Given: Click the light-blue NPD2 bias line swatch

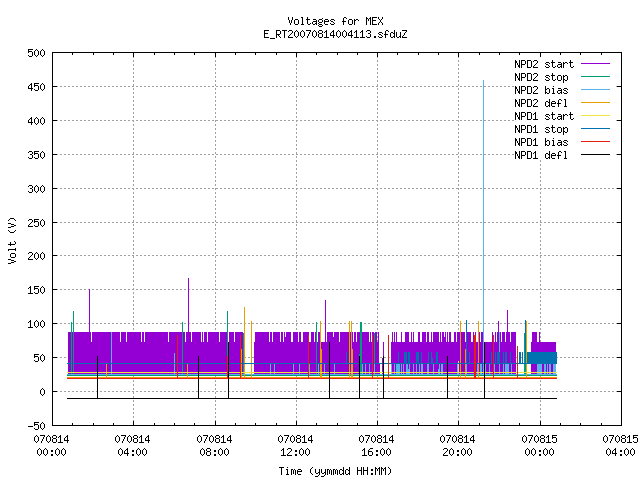Looking at the screenshot, I should point(595,89).
